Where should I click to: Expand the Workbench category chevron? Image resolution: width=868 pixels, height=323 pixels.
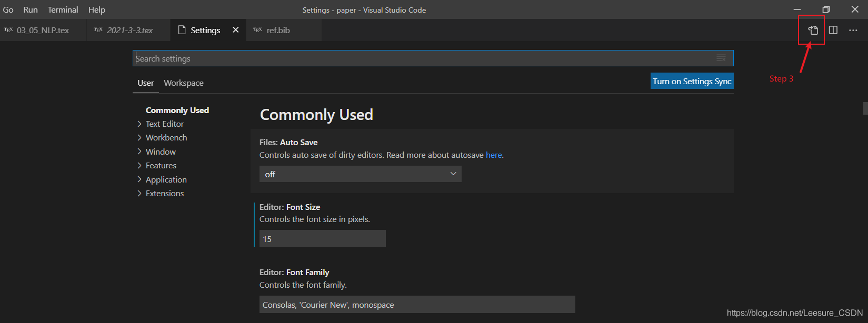coord(139,137)
